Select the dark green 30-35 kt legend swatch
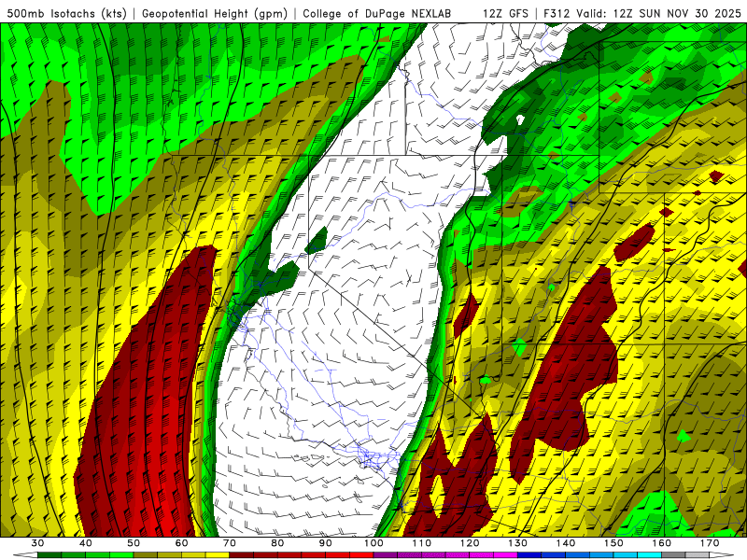 pos(49,555)
